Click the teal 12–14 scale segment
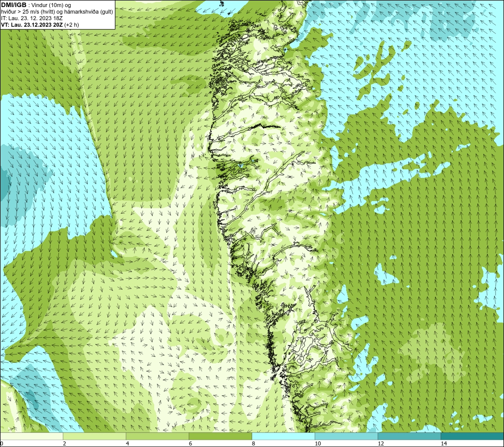The image size is (504, 447). point(409,436)
